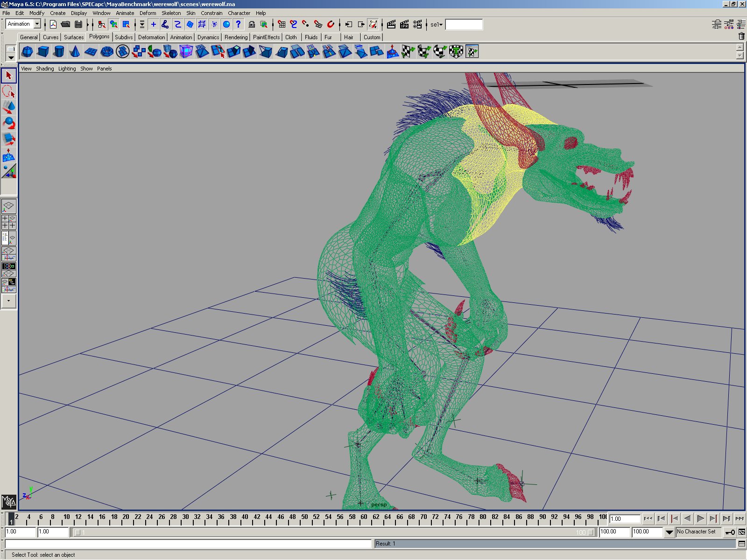The width and height of the screenshot is (747, 560).
Task: Click the playback end time field 100.00
Action: tap(615, 532)
